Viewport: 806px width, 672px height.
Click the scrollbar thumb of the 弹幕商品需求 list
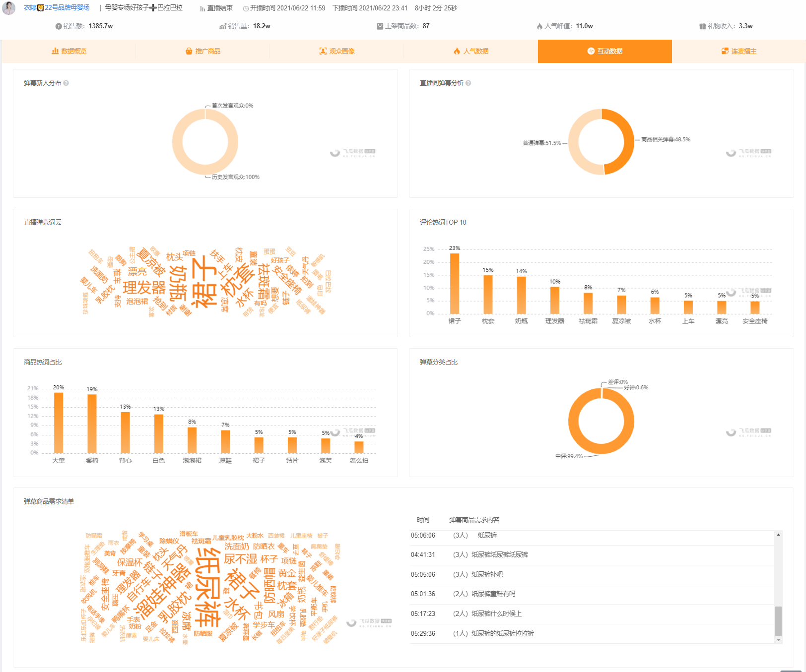778,620
